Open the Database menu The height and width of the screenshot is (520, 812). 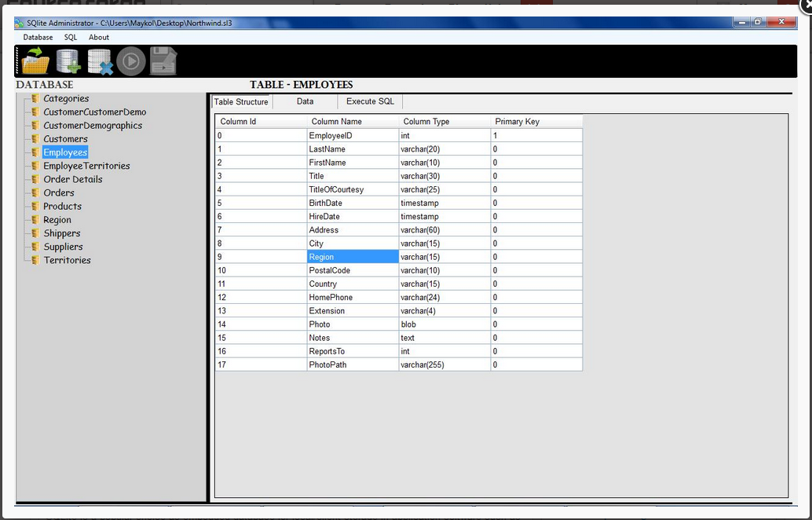(x=37, y=37)
